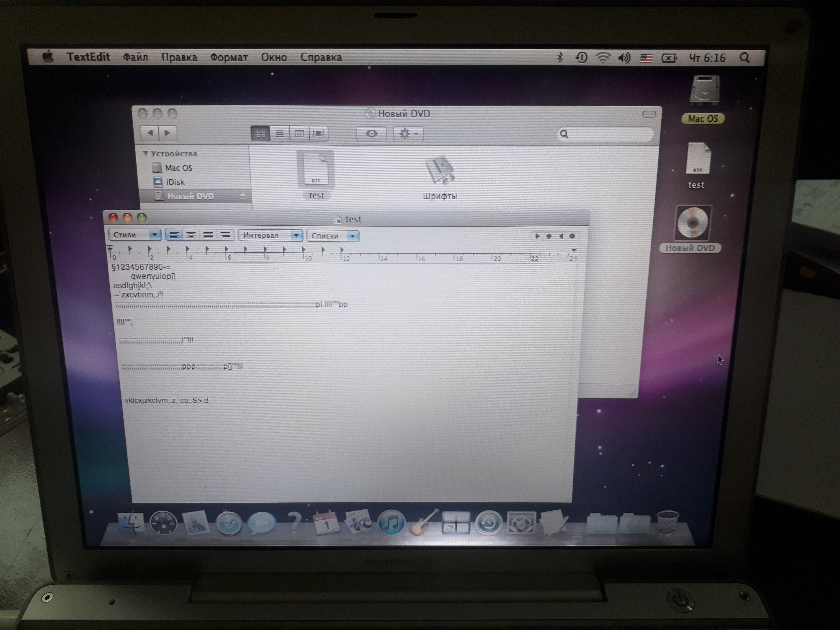The width and height of the screenshot is (840, 630).
Task: Collapse the Устройства sidebar section
Action: pyautogui.click(x=145, y=153)
